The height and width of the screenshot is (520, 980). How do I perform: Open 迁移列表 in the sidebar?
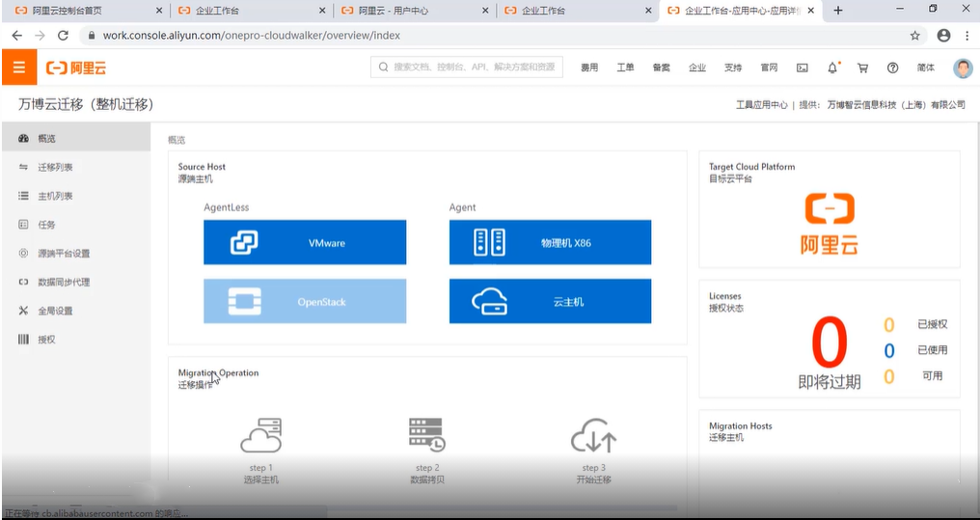click(75, 168)
